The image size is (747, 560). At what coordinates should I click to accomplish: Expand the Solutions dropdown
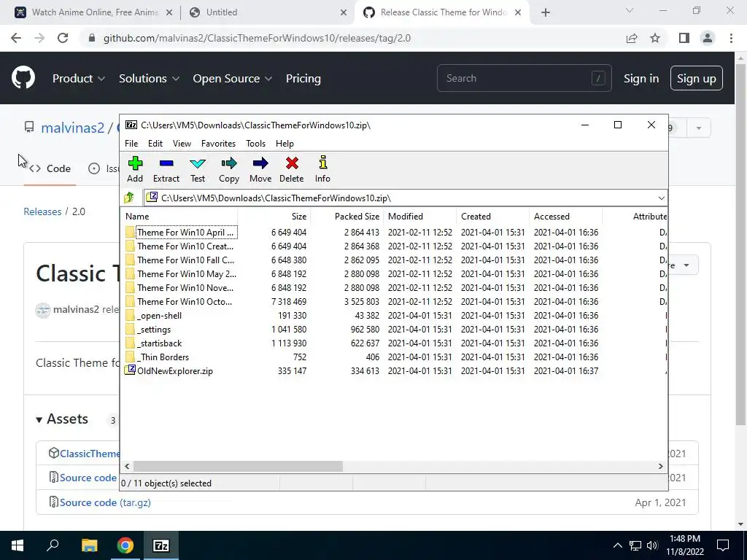(x=149, y=78)
